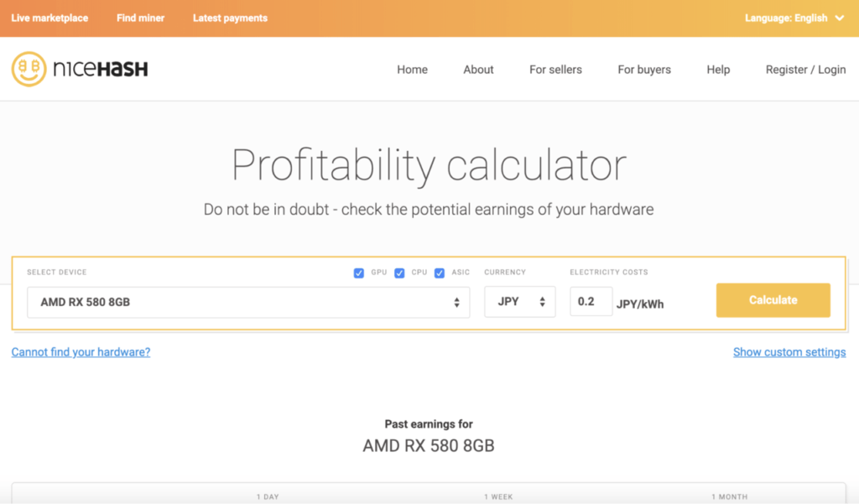The image size is (859, 504).
Task: Click Register / Login
Action: 805,70
